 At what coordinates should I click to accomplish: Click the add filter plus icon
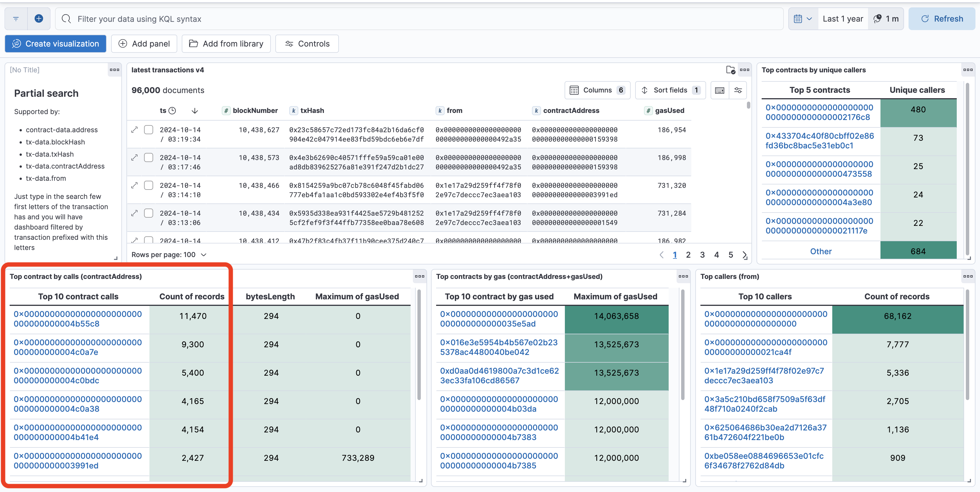[x=39, y=19]
